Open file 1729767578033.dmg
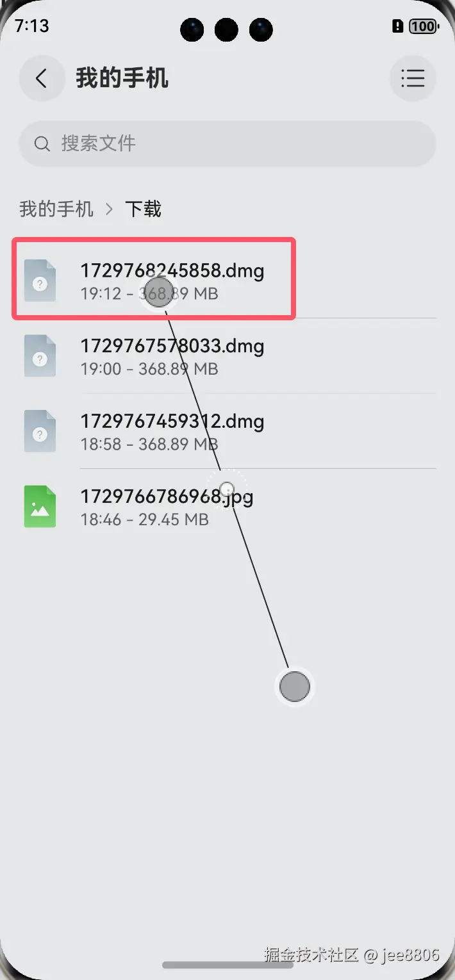455x980 pixels. click(x=227, y=356)
